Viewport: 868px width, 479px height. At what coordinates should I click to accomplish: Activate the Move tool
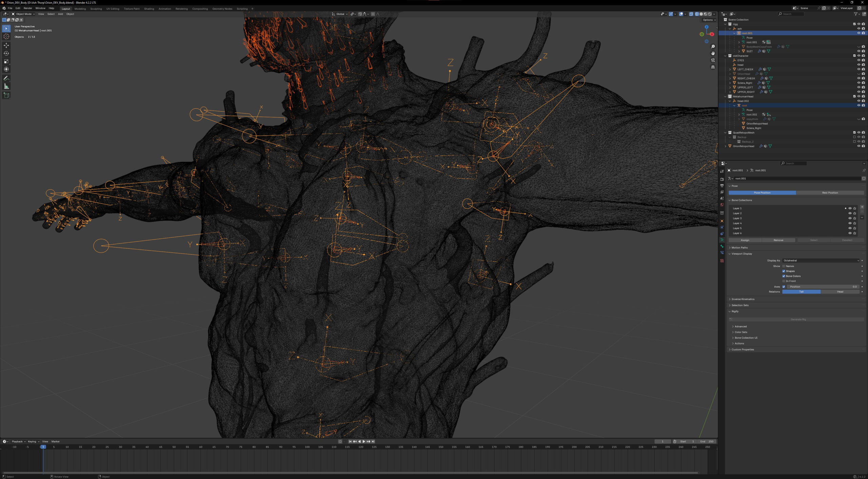tap(6, 45)
